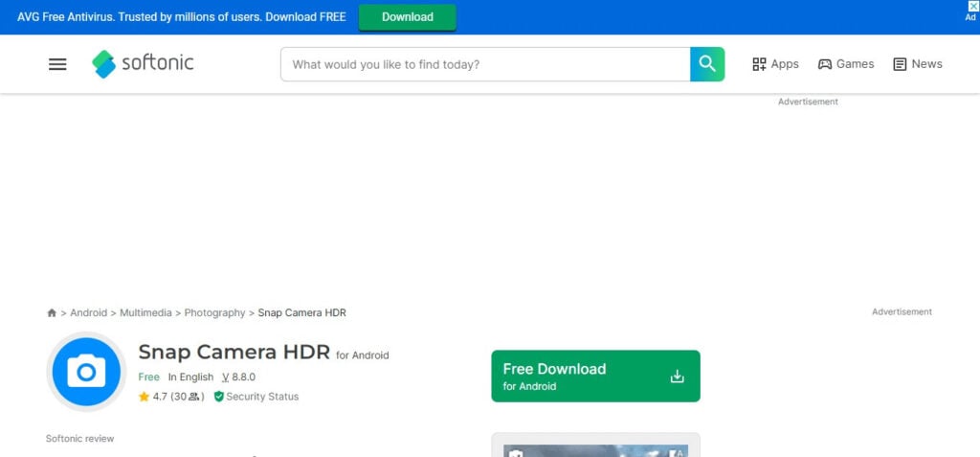980x457 pixels.
Task: Click 'In English' language label
Action: pos(190,377)
